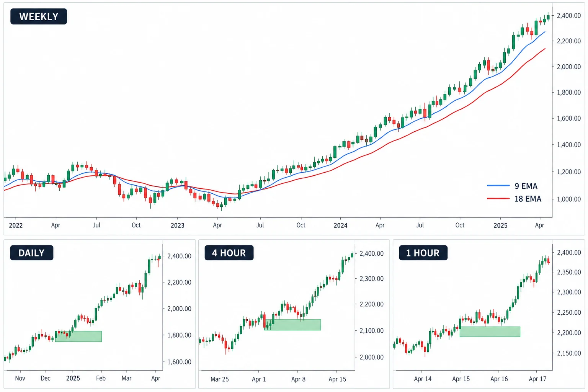Choose the 4 HOUR timeframe badge
The height and width of the screenshot is (392, 588).
[229, 253]
